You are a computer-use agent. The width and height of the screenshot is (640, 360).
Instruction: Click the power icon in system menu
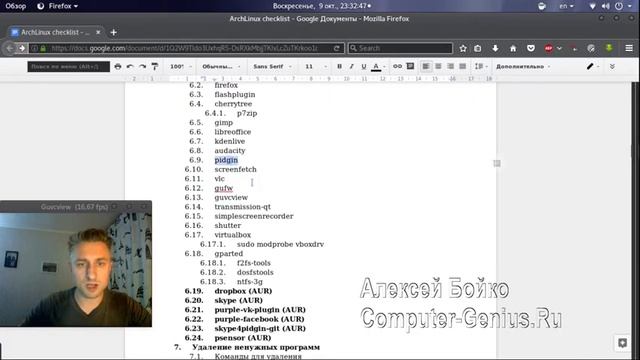[619, 6]
